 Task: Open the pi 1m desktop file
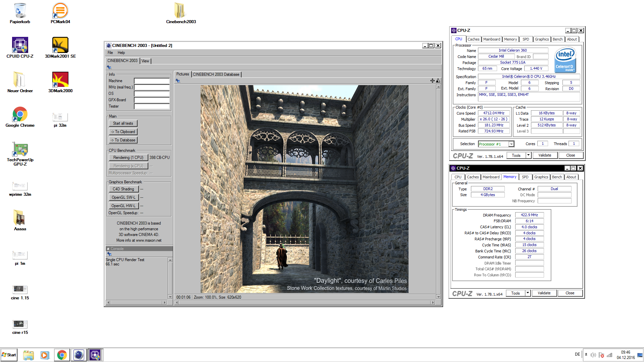click(20, 257)
